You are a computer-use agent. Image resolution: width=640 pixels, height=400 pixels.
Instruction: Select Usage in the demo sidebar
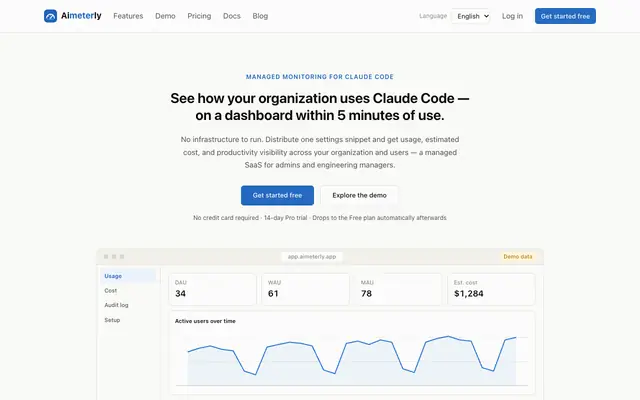tap(128, 276)
